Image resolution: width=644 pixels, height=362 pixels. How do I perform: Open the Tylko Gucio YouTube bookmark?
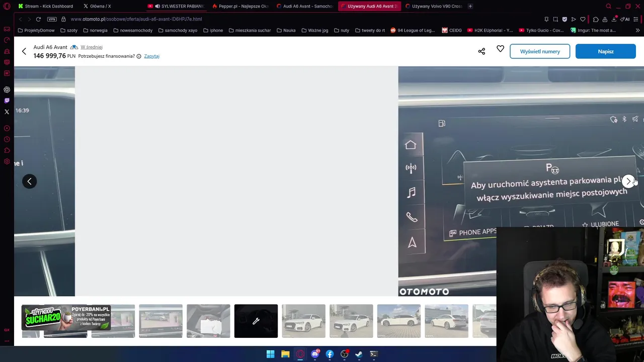tap(541, 30)
